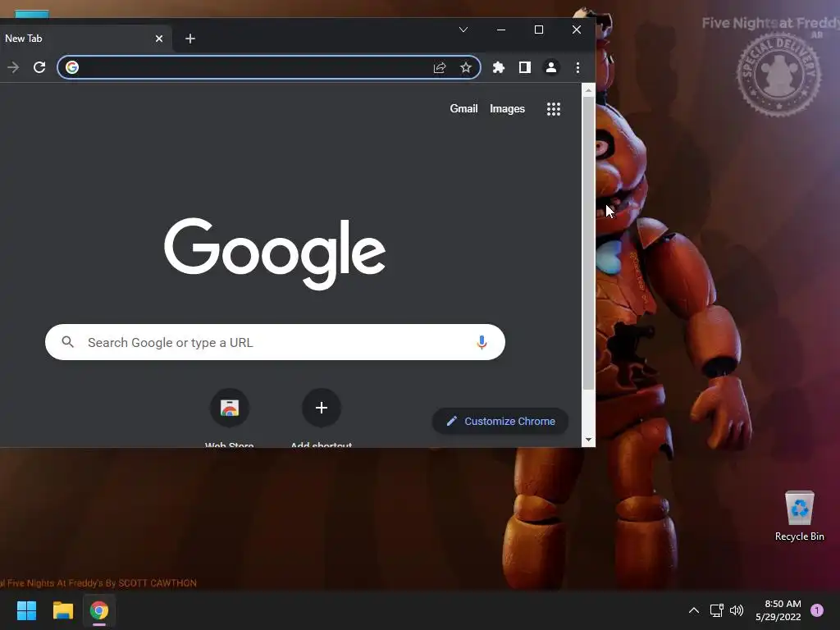Click the vertical scrollbar thumb
Image resolution: width=840 pixels, height=630 pixels.
588,243
